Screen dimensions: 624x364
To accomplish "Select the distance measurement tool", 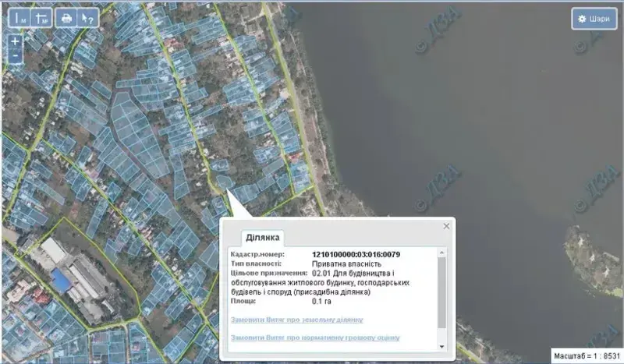I will tap(19, 18).
